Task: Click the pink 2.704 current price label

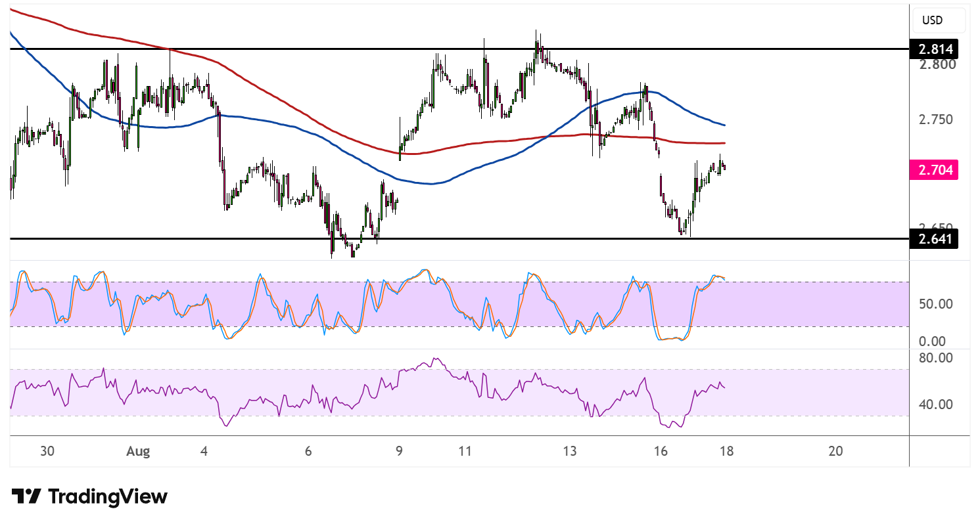Action: 934,171
